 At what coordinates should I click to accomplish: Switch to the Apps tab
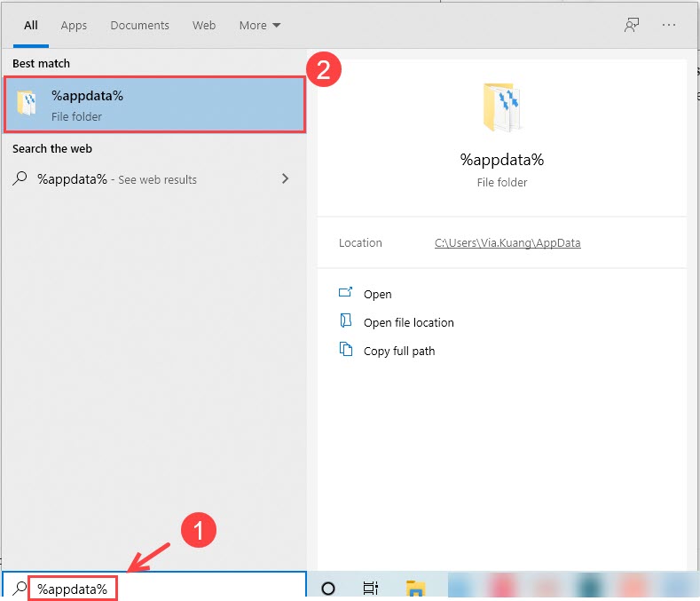tap(74, 26)
